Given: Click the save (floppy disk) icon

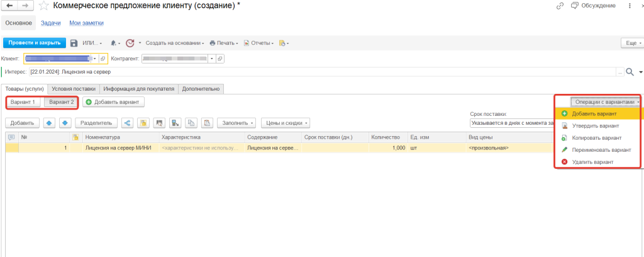Looking at the screenshot, I should (x=74, y=43).
